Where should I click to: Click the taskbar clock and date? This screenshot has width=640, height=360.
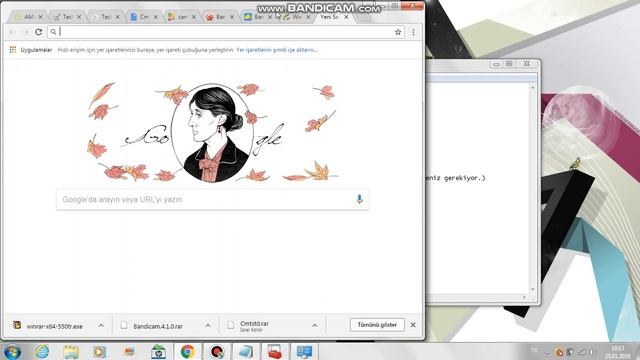pyautogui.click(x=618, y=352)
